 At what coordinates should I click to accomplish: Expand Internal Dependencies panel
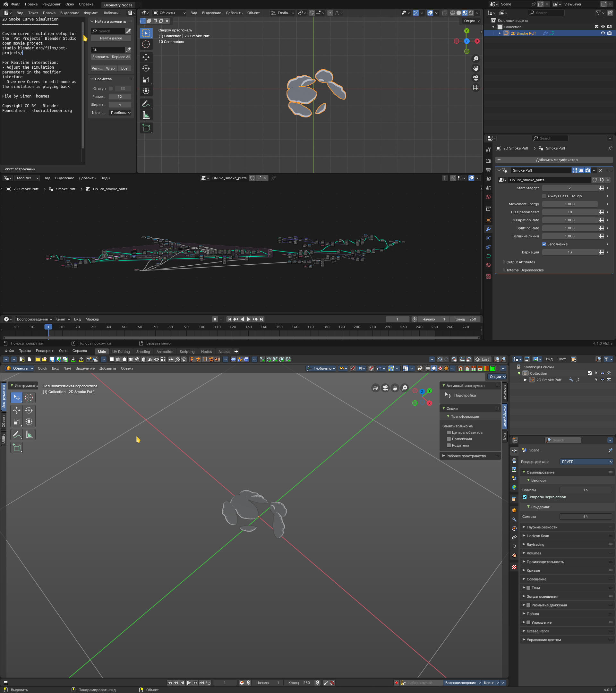525,270
